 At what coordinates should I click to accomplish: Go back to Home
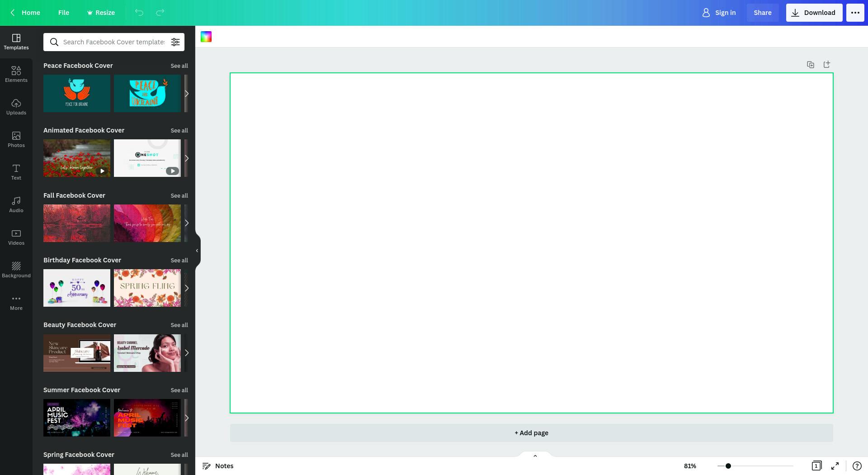(x=25, y=13)
